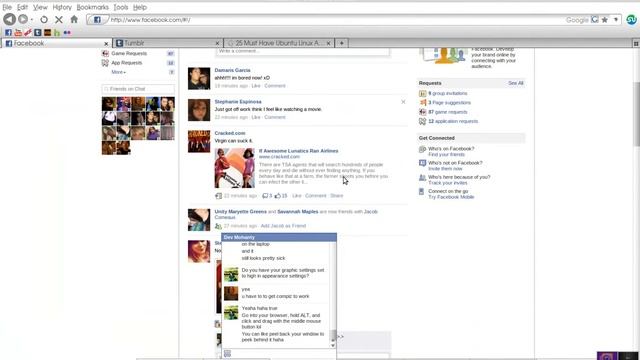Open the 12 application requests link
Screen dimensions: 640x360
pyautogui.click(x=453, y=121)
